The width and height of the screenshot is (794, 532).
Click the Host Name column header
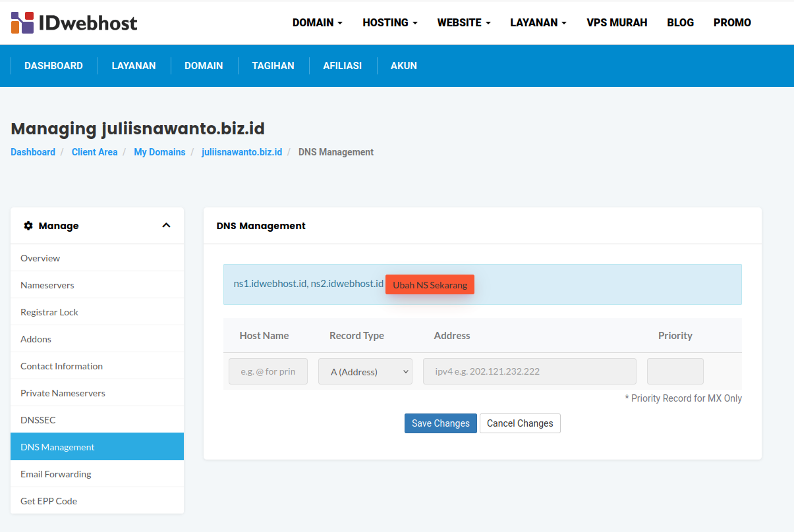264,336
